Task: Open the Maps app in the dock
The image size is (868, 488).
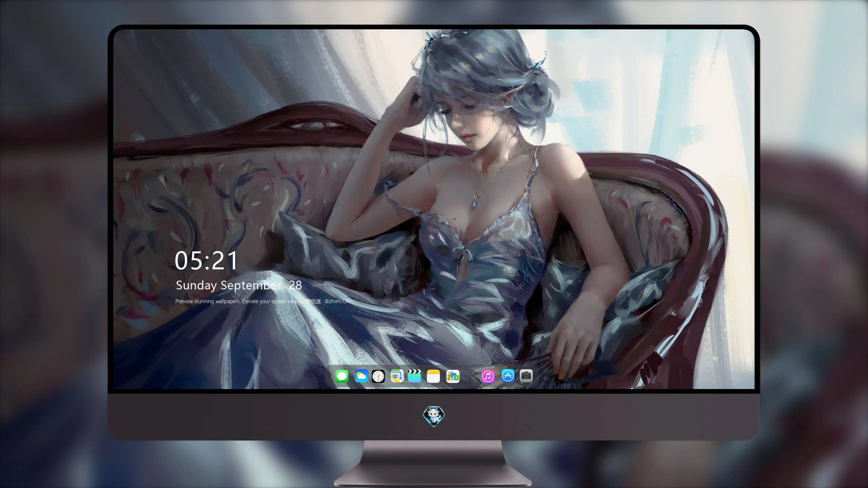Action: tap(397, 376)
